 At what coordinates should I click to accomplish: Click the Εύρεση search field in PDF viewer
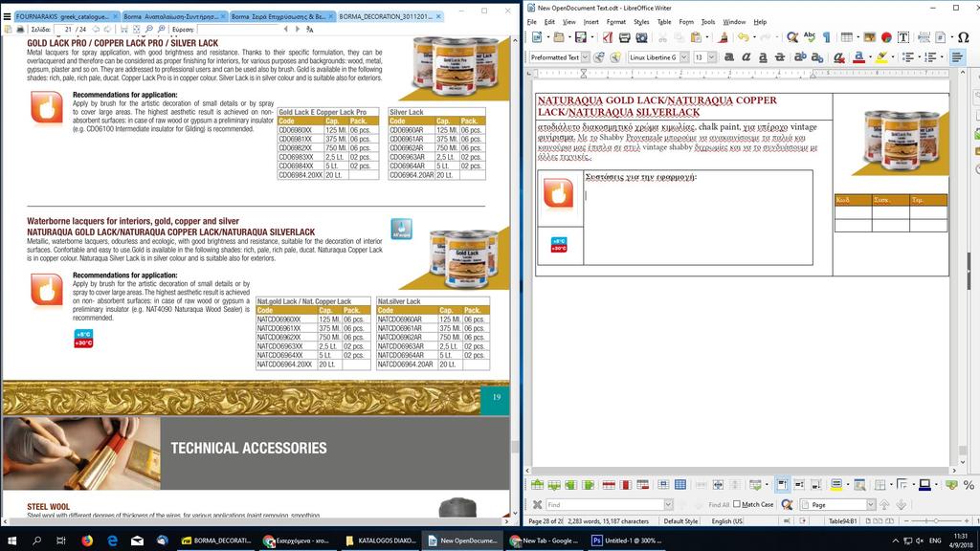tap(238, 30)
